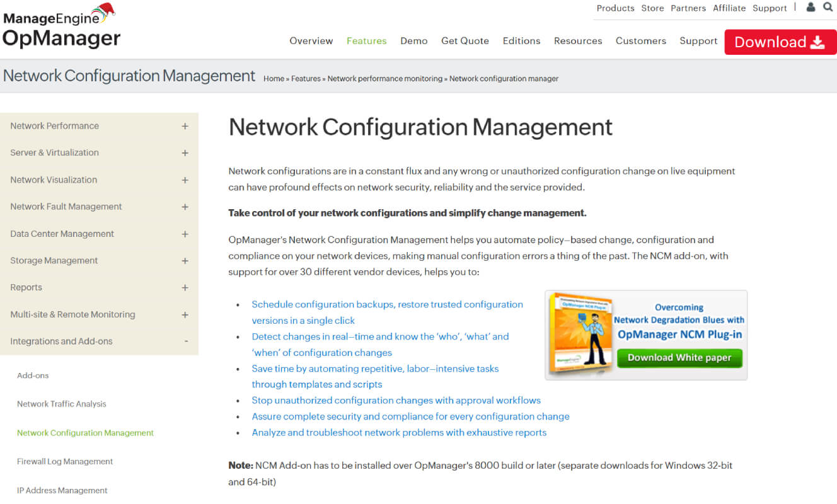This screenshot has width=837, height=504.
Task: Open the Features menu item
Action: point(366,41)
